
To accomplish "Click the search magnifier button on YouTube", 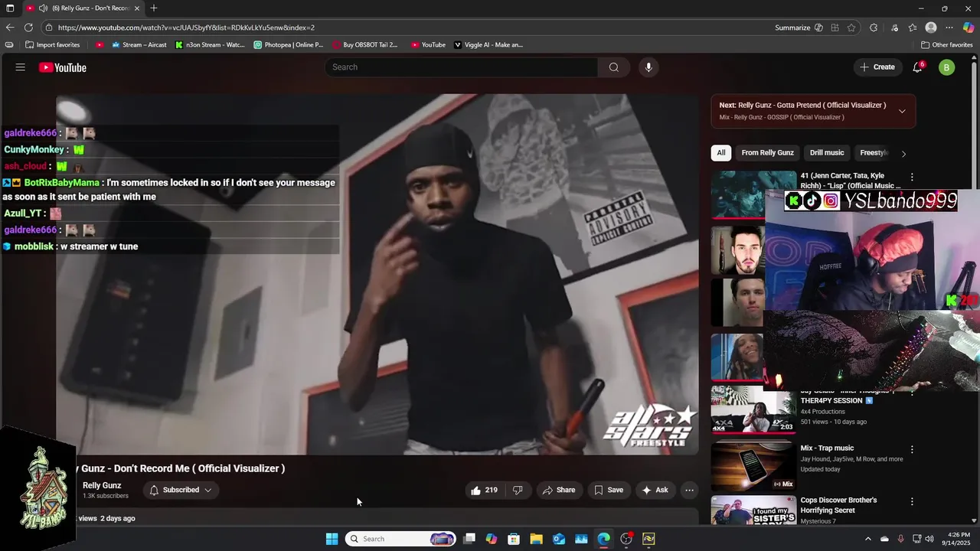I will 614,67.
